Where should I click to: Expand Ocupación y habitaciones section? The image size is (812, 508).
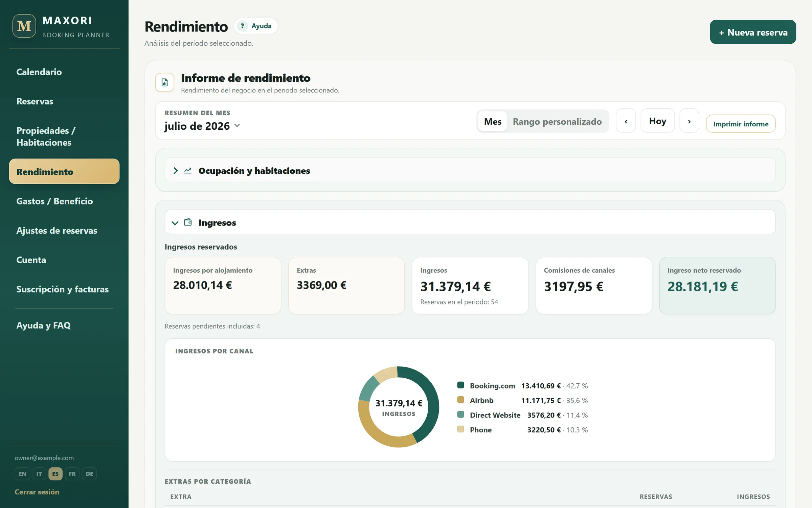pyautogui.click(x=470, y=170)
